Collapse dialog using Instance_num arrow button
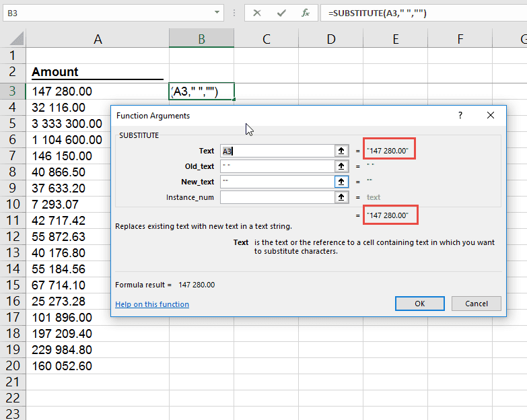This screenshot has width=527, height=420. (341, 197)
